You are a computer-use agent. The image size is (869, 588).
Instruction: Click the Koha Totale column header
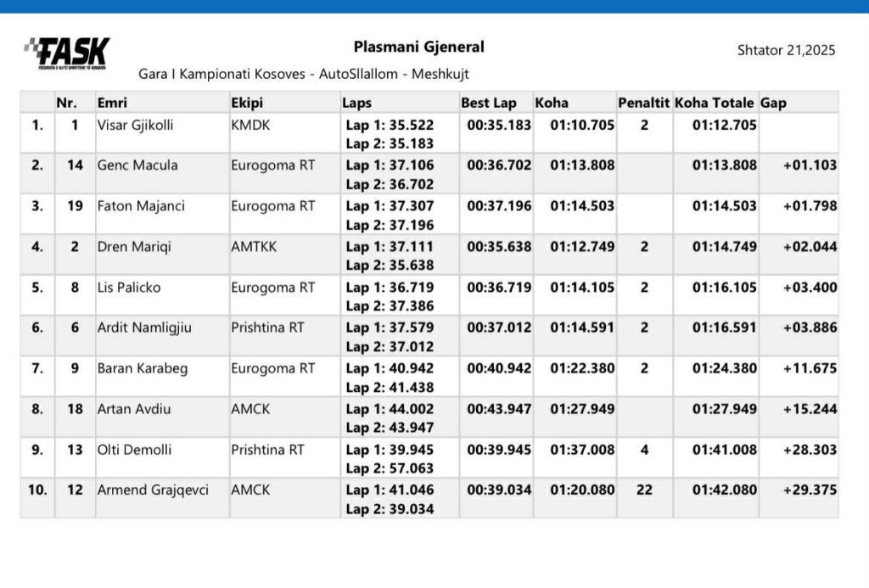click(714, 103)
